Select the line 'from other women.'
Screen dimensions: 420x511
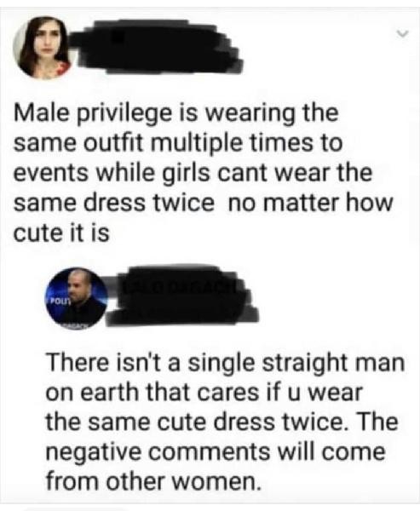click(153, 482)
